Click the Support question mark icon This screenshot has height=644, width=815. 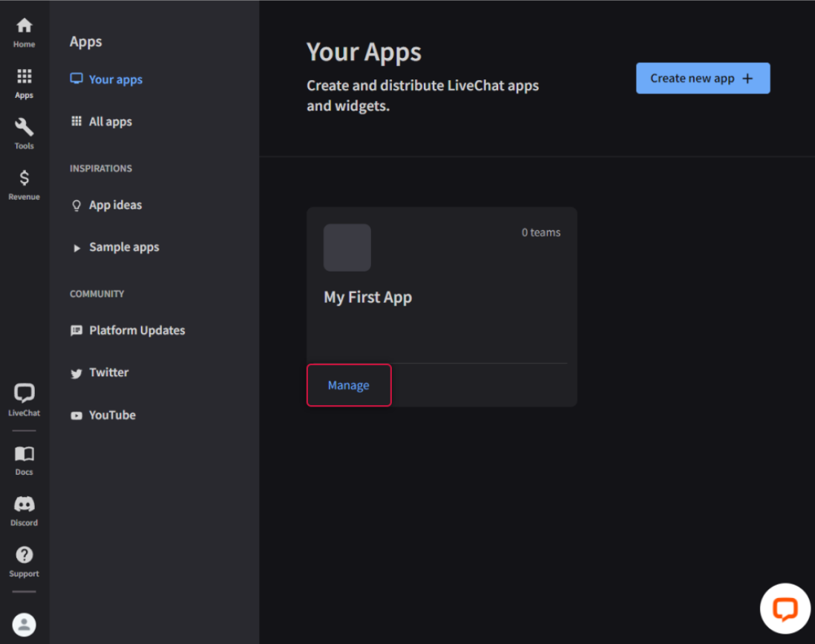pyautogui.click(x=24, y=556)
